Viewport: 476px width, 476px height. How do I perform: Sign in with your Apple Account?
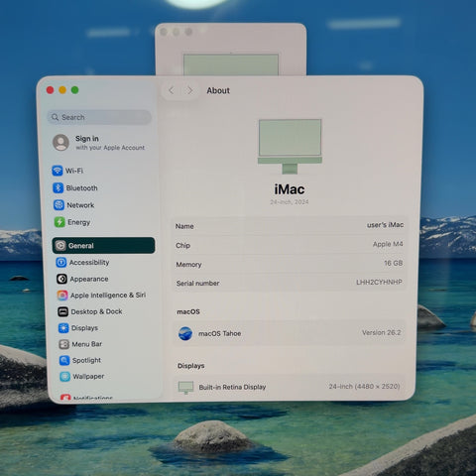click(x=99, y=143)
